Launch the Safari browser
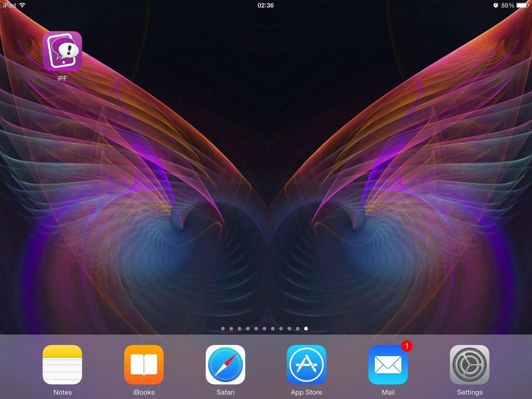 coord(225,364)
